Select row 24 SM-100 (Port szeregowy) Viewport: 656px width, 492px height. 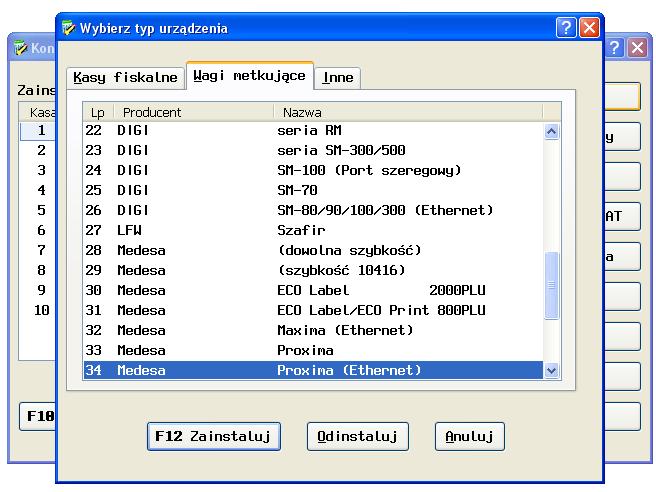point(313,170)
